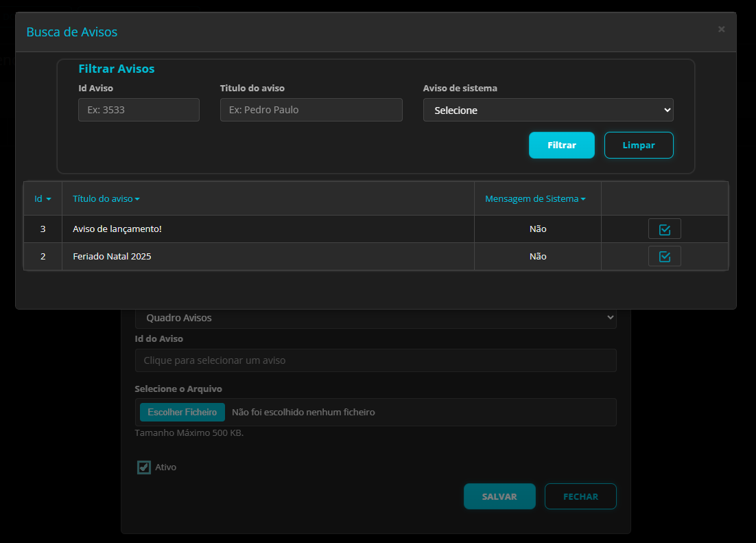Toggle the Ativo checkbox off

(x=143, y=467)
